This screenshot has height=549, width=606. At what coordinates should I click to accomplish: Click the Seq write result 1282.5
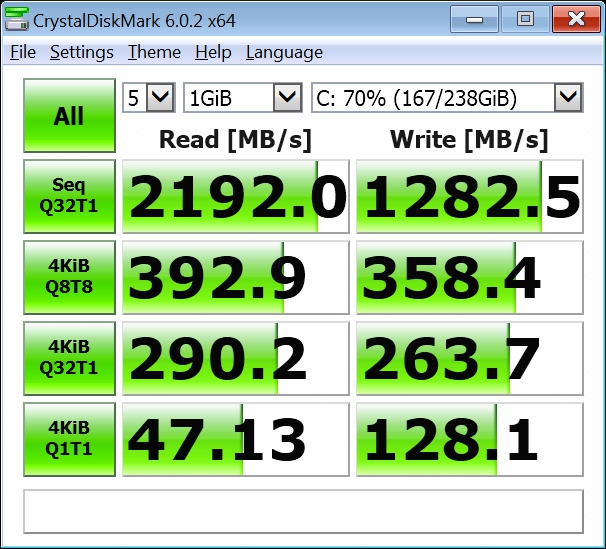pyautogui.click(x=470, y=197)
